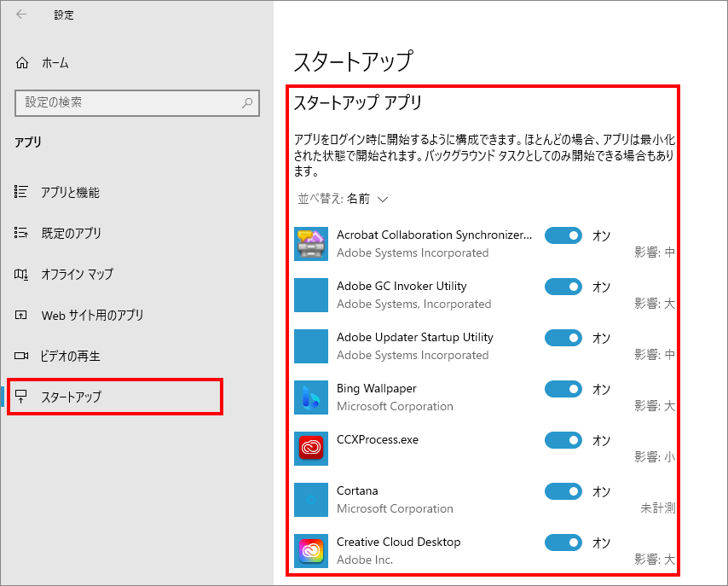
Task: Disable CCXProcess.exe startup toggle
Action: [x=563, y=440]
